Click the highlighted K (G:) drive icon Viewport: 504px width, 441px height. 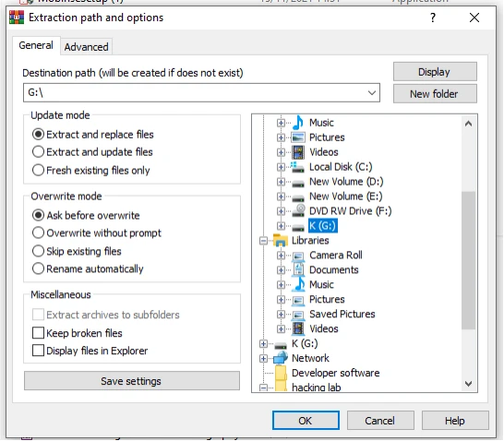[x=298, y=227]
